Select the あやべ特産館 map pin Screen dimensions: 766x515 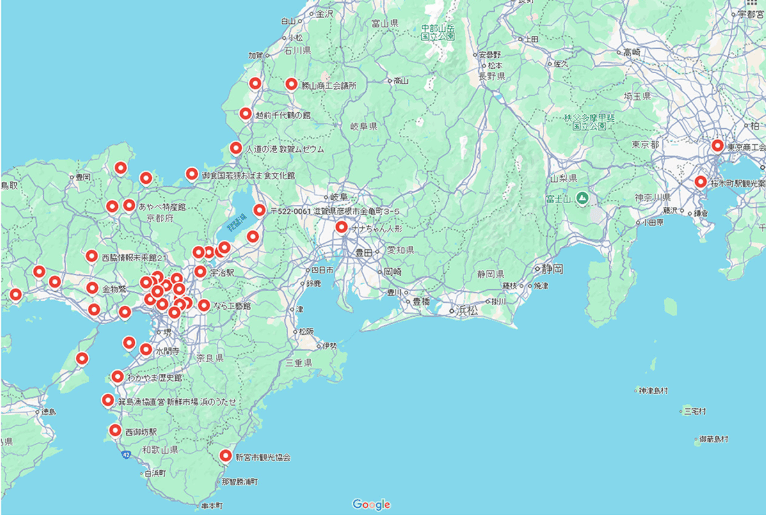(129, 205)
